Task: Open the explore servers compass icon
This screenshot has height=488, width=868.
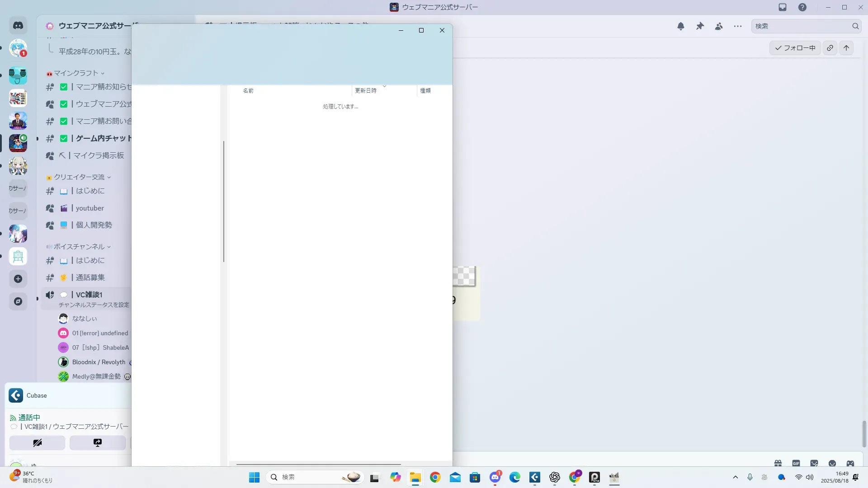Action: pos(18,301)
